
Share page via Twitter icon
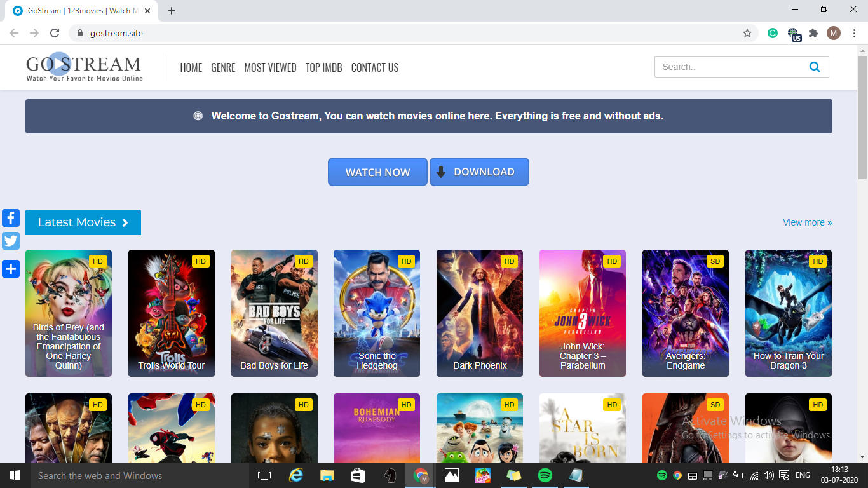point(11,241)
